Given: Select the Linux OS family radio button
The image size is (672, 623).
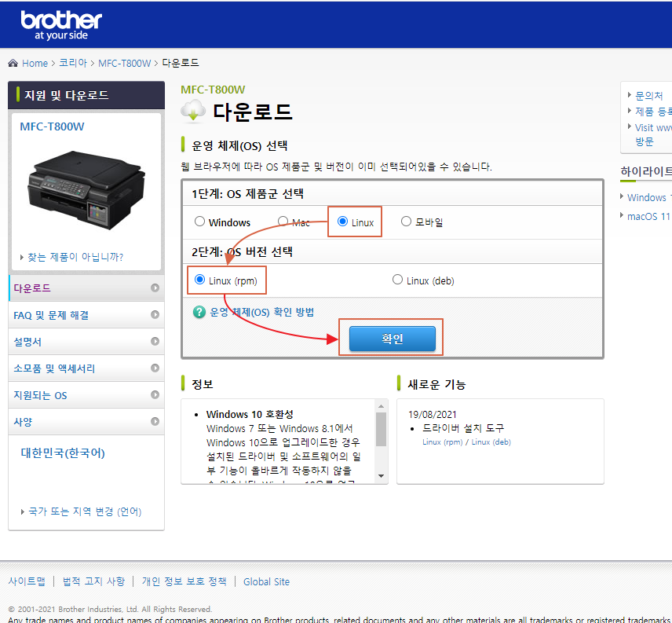Looking at the screenshot, I should click(342, 222).
